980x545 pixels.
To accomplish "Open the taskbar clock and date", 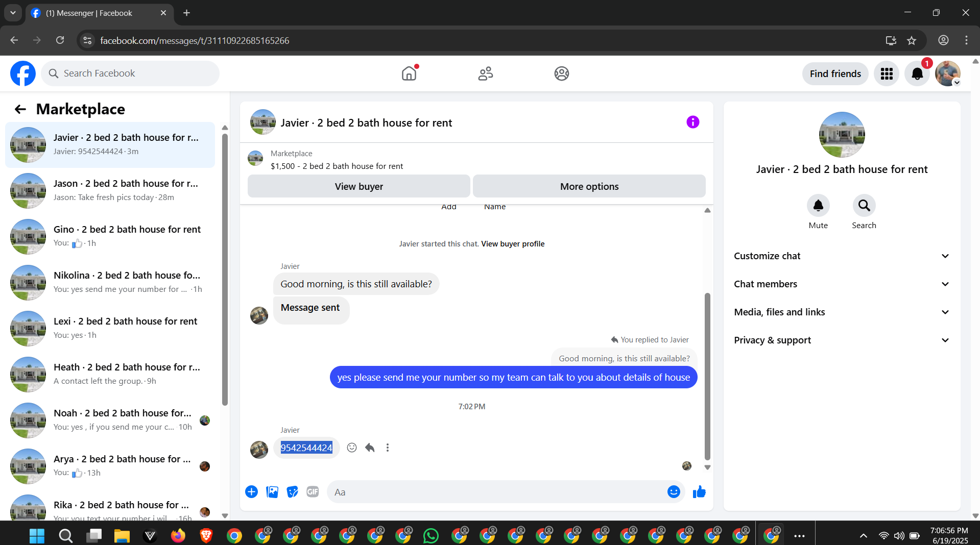I will pos(949,536).
